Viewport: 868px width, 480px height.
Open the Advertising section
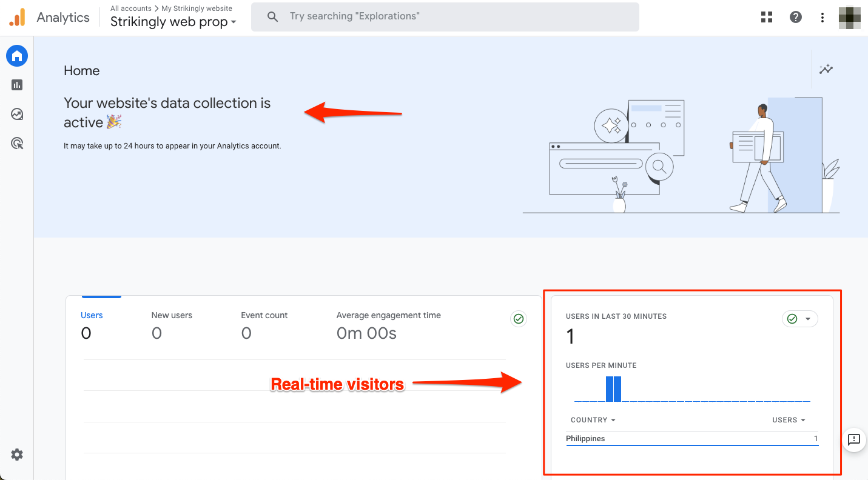tap(16, 143)
